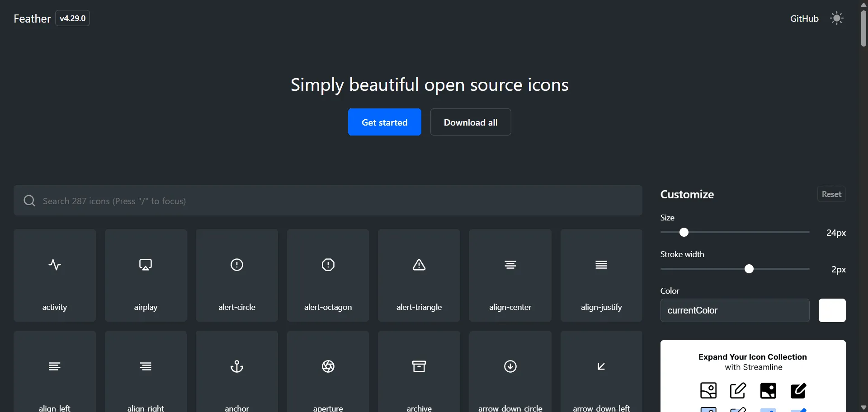Click the Feather logo text
This screenshot has width=868, height=412.
[x=32, y=19]
